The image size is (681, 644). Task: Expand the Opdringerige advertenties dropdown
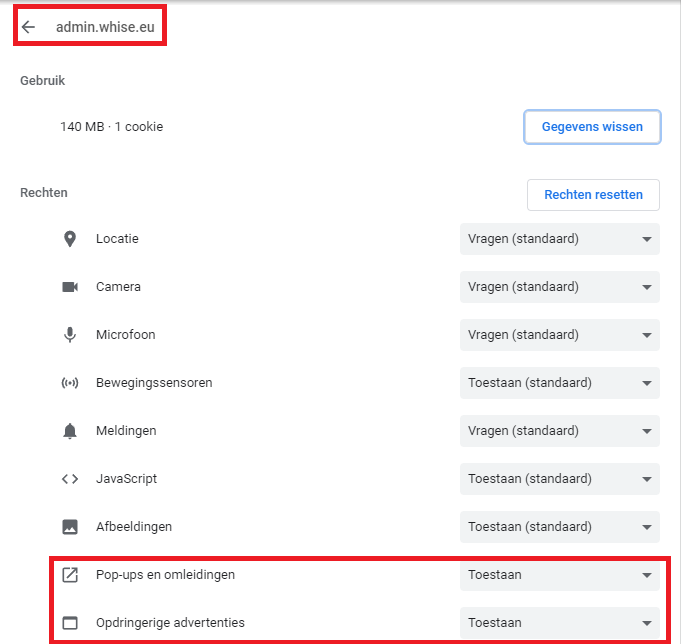(x=559, y=623)
